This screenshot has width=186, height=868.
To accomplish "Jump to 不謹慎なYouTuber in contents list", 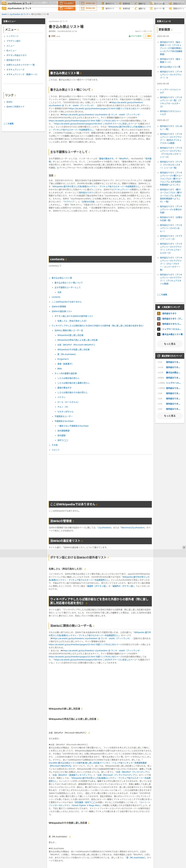I will [x=64, y=421].
